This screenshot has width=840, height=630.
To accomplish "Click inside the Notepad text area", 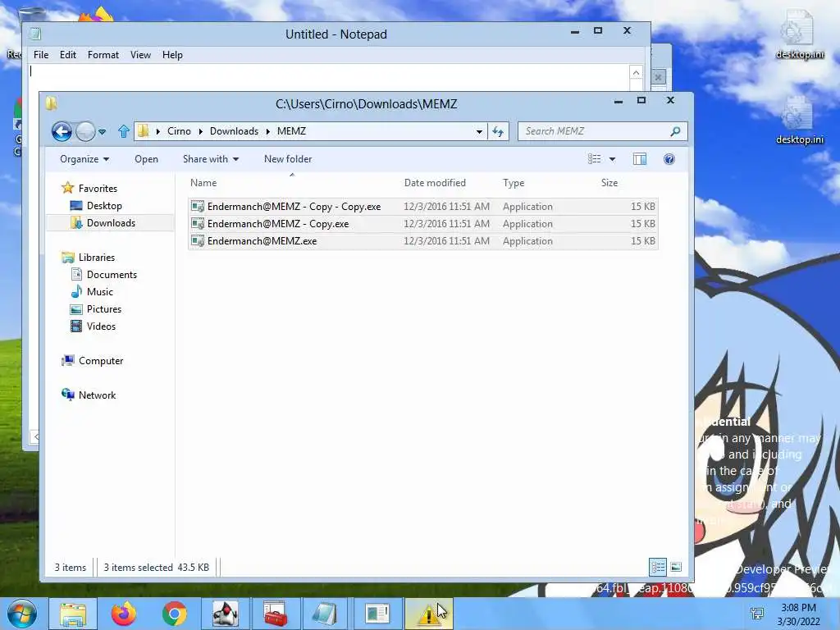I will point(328,78).
